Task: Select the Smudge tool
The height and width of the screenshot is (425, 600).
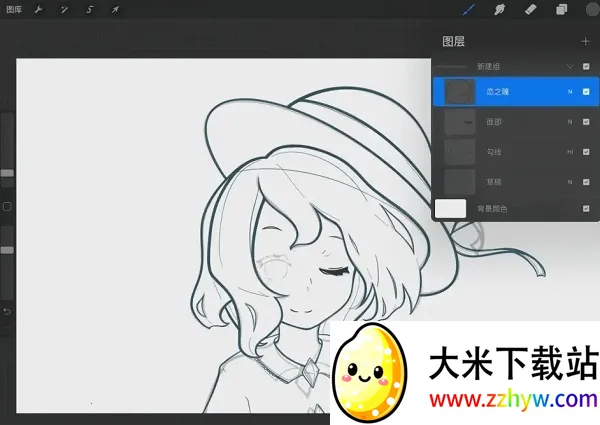Action: [500, 10]
